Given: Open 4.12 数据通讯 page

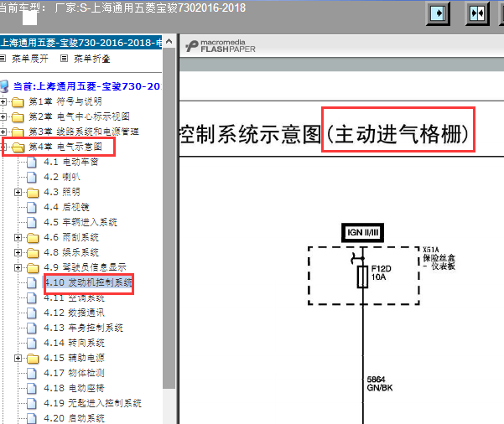Looking at the screenshot, I should (74, 313).
